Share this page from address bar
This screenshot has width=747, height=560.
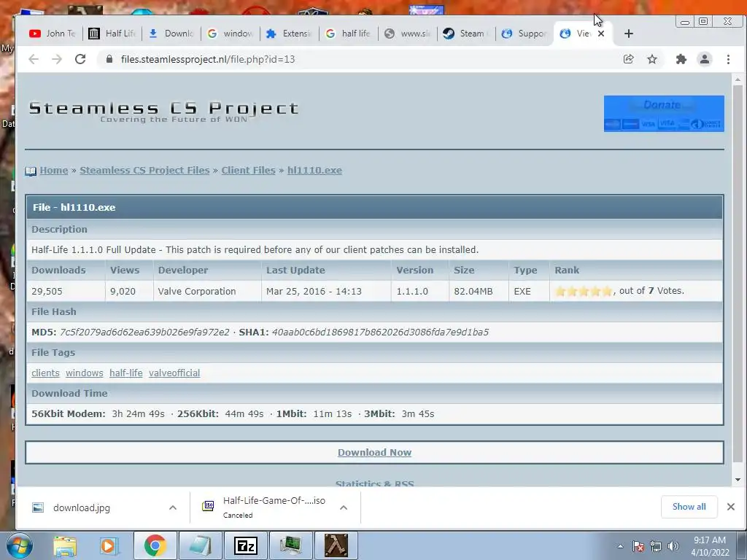click(628, 59)
